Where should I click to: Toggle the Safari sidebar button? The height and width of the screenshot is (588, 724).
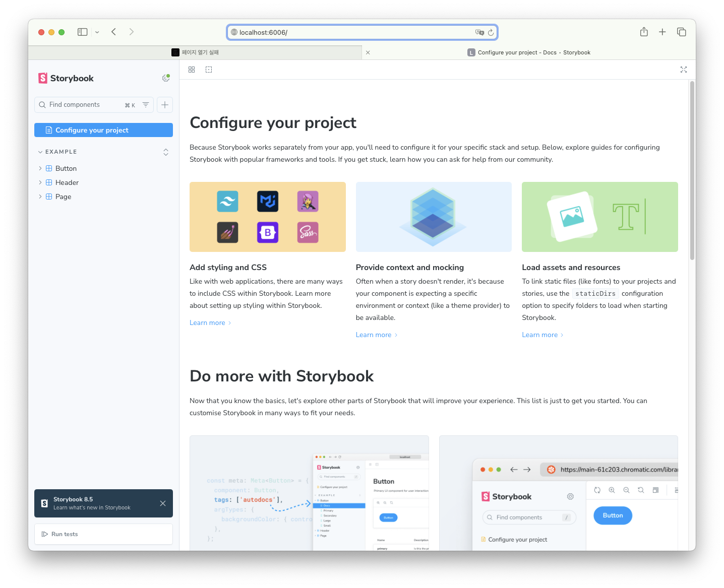[83, 32]
